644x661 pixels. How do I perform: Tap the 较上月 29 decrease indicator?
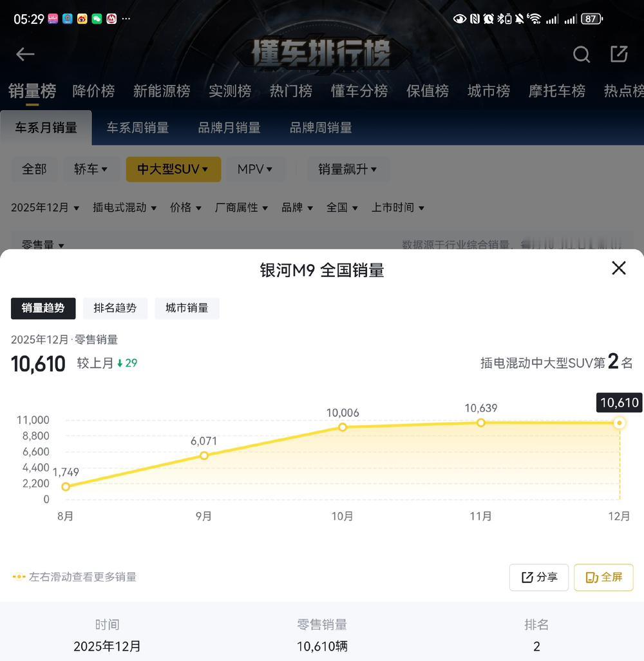tap(107, 363)
